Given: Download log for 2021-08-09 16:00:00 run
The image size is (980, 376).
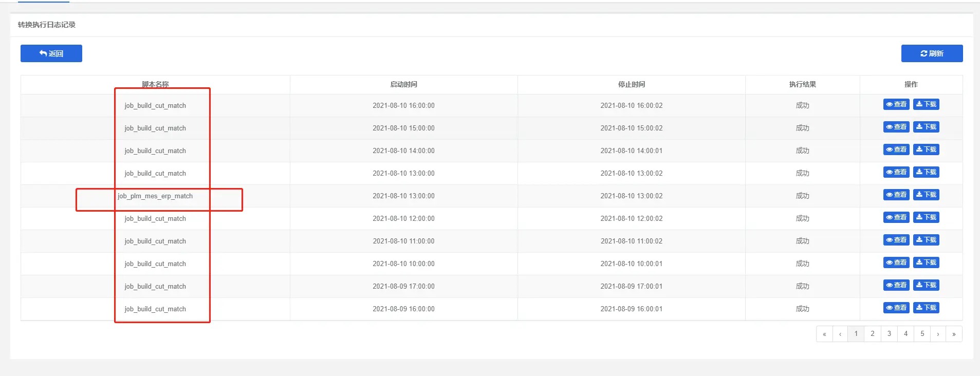Looking at the screenshot, I should pyautogui.click(x=926, y=308).
